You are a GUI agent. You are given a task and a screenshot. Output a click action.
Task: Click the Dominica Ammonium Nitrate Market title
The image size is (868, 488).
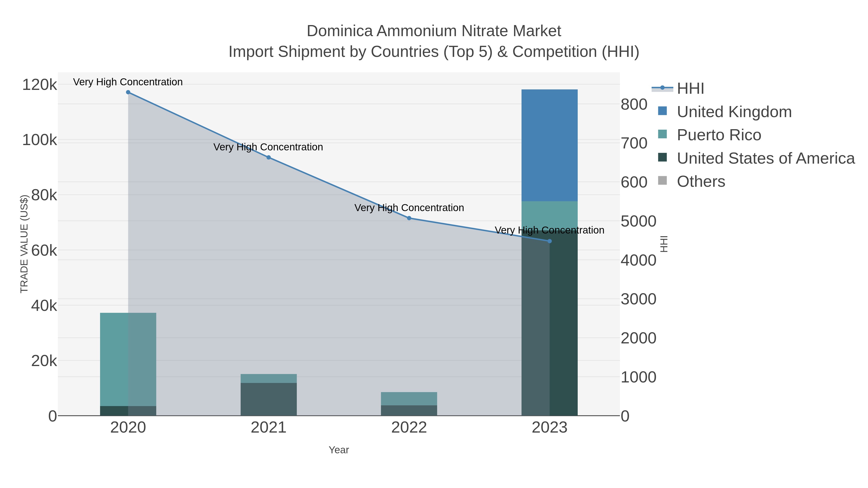(434, 31)
